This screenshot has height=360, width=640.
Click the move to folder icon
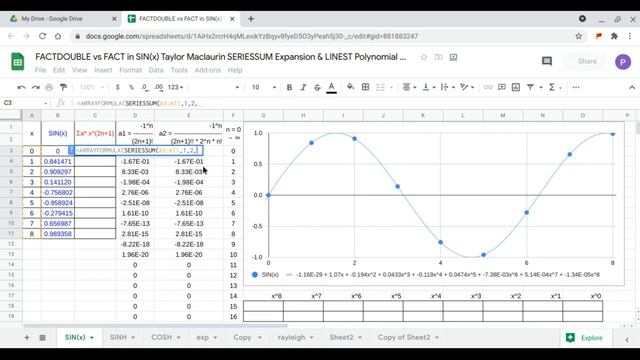(x=438, y=57)
